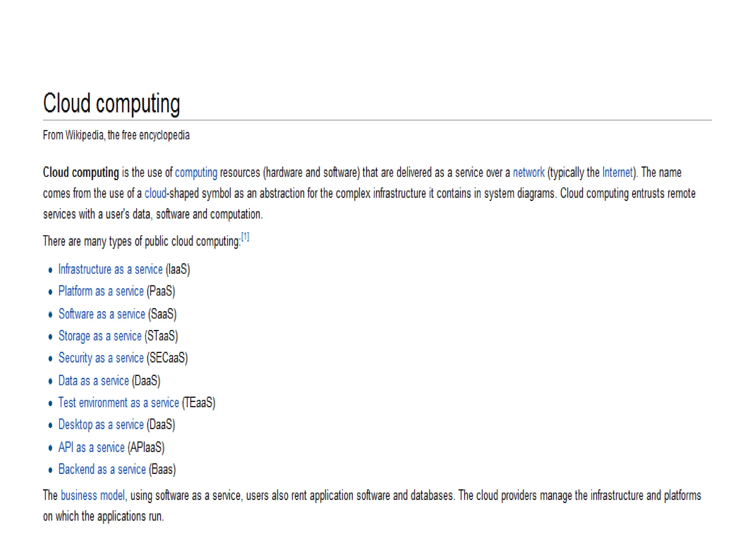
Task: Click the 'Cloud computing' page heading
Action: click(111, 104)
